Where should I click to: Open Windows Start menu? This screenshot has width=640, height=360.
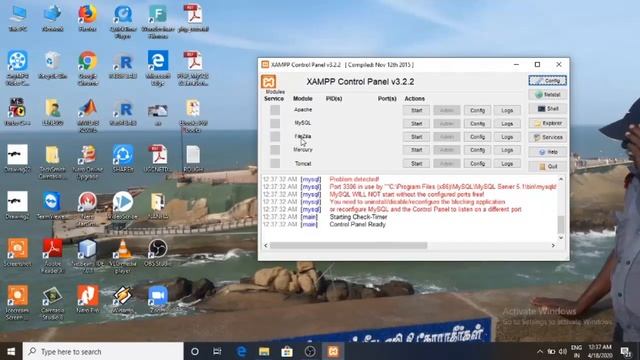coord(11,351)
